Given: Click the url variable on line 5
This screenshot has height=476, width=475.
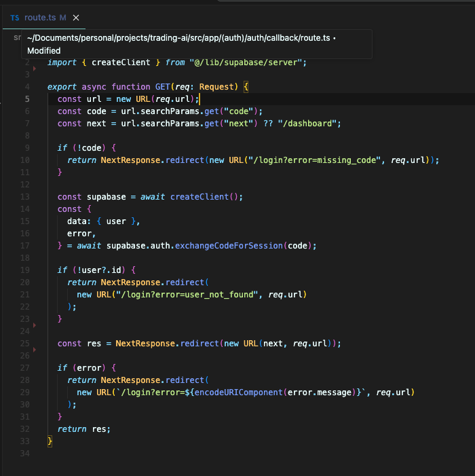Looking at the screenshot, I should 94,99.
